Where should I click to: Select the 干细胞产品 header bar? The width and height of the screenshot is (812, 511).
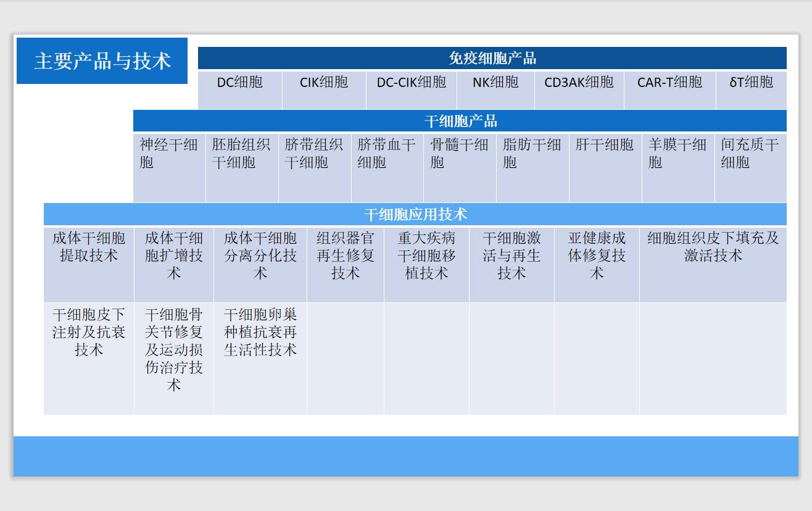(459, 120)
